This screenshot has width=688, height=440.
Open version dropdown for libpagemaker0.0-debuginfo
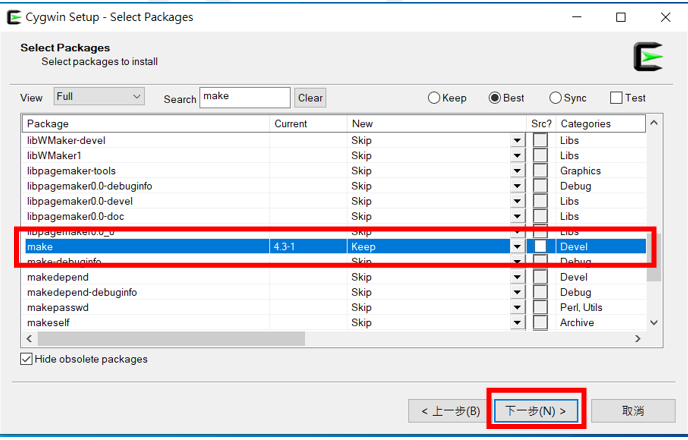(x=517, y=186)
